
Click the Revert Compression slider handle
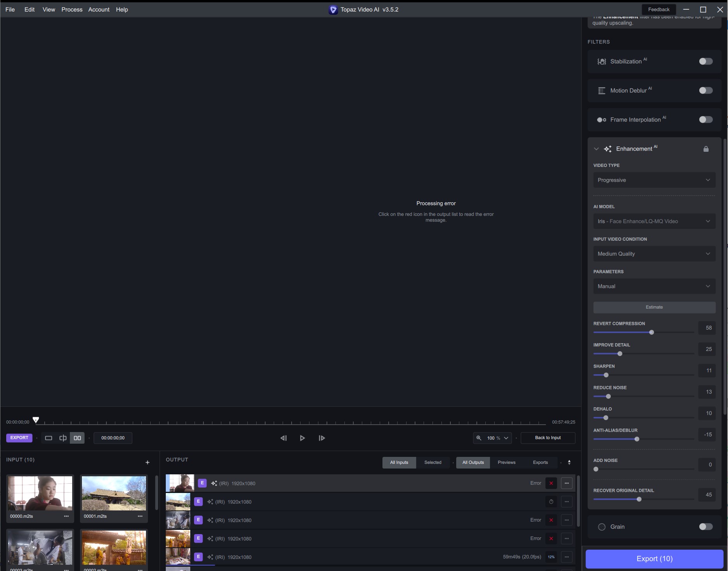pos(652,332)
